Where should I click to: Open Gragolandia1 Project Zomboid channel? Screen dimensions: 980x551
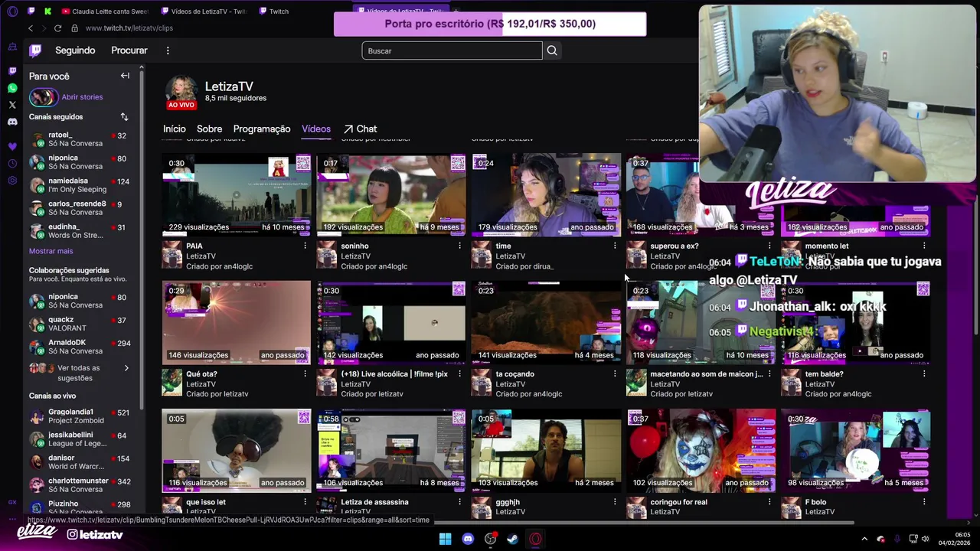80,416
